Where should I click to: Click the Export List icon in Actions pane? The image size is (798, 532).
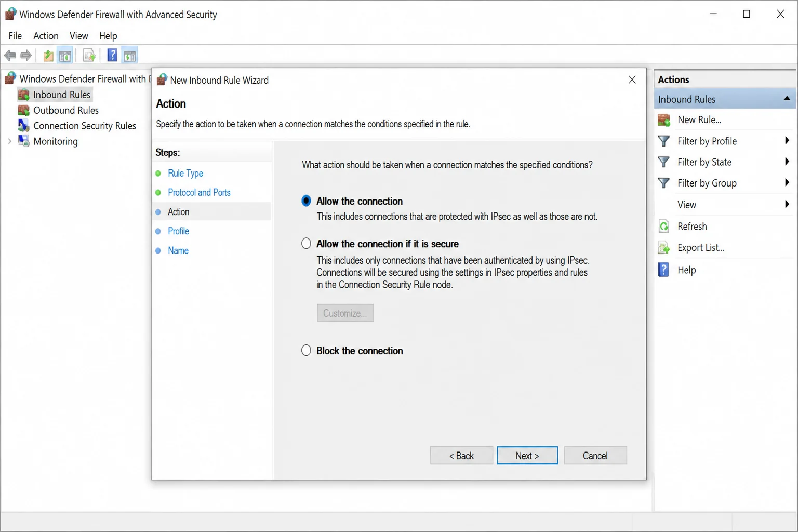[664, 248]
